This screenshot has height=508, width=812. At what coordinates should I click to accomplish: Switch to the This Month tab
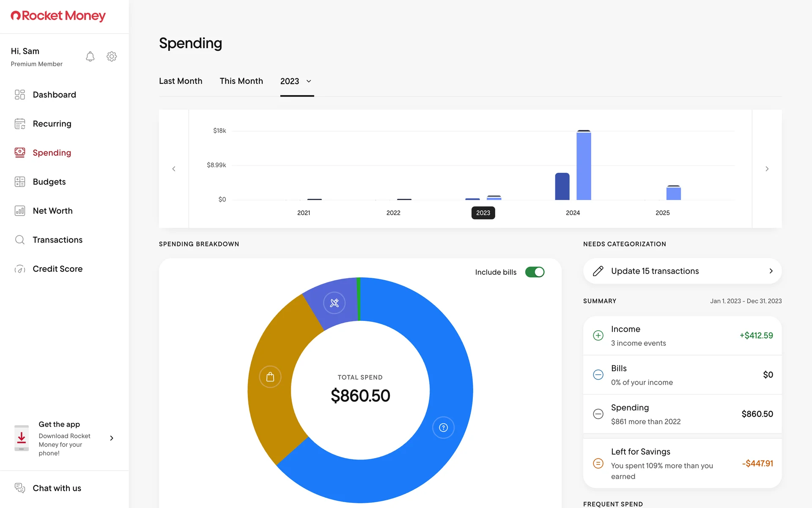click(241, 81)
